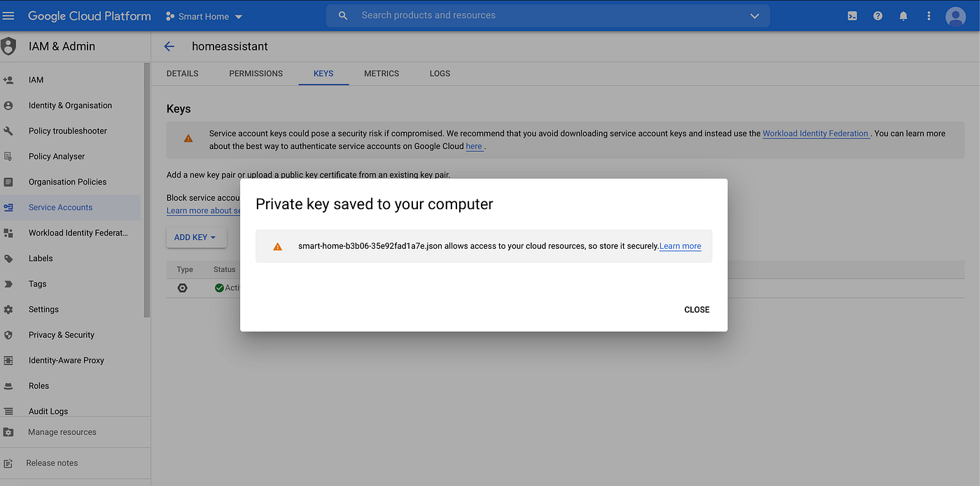The height and width of the screenshot is (486, 980).
Task: Click the Organisation Policies icon
Action: 8,182
